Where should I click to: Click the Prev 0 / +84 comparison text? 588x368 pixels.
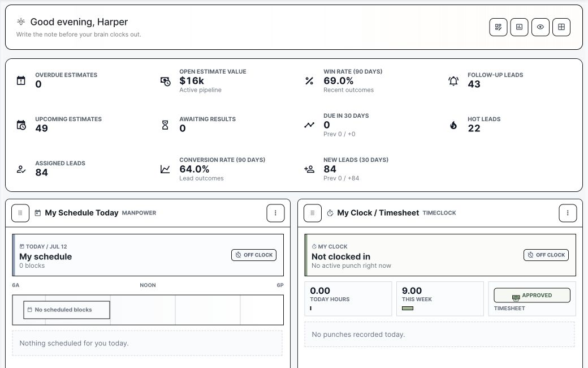pos(341,178)
